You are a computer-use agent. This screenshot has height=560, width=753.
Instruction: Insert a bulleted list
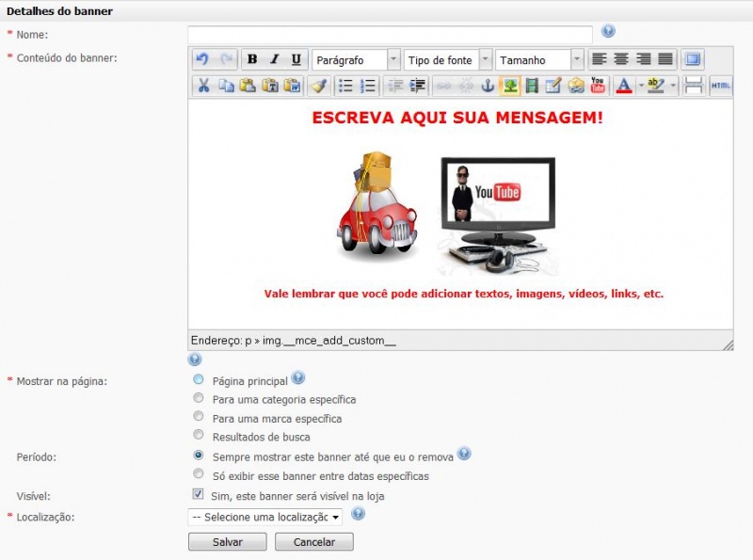click(345, 86)
